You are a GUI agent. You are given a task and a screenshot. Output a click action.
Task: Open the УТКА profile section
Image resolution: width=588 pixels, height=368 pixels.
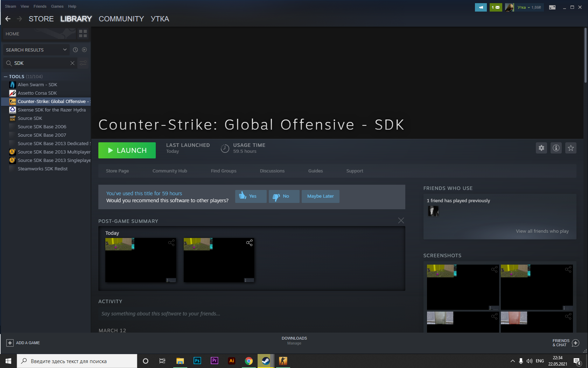160,19
